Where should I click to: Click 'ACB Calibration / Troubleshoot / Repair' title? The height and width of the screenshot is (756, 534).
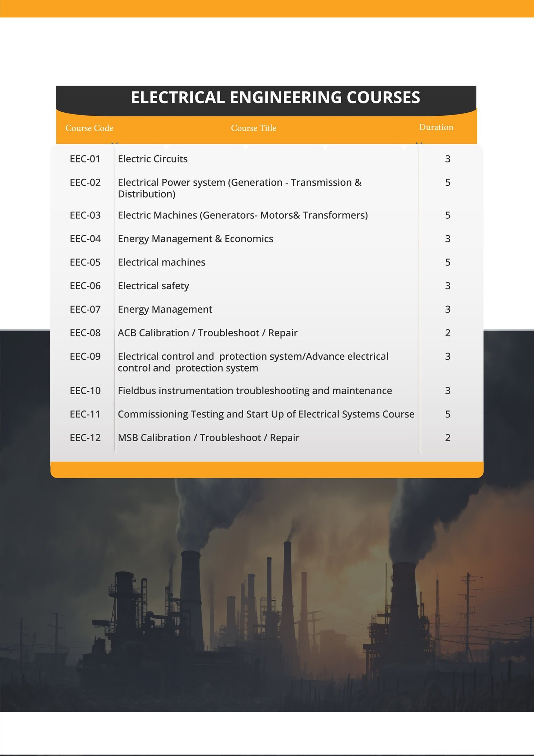click(x=208, y=333)
